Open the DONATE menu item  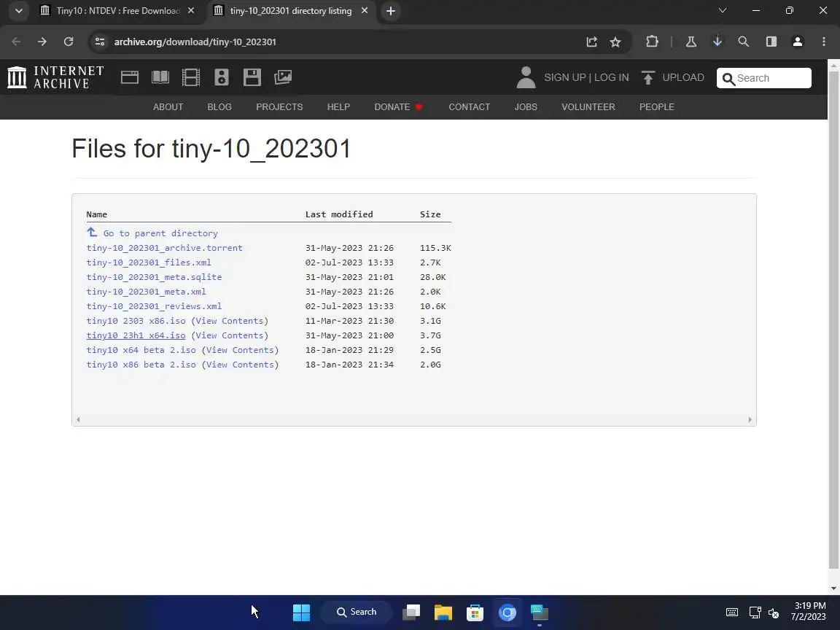(398, 107)
